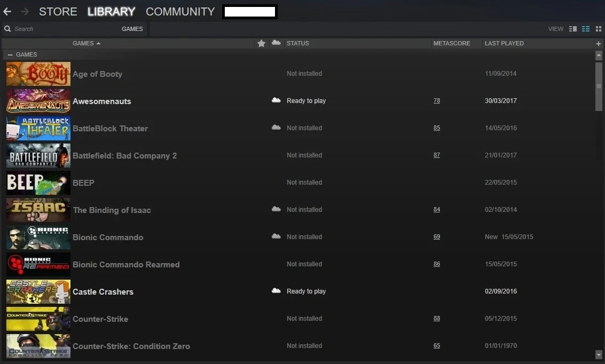Click the 01/01/1970 last played date
Image resolution: width=605 pixels, height=364 pixels.
[x=501, y=346]
